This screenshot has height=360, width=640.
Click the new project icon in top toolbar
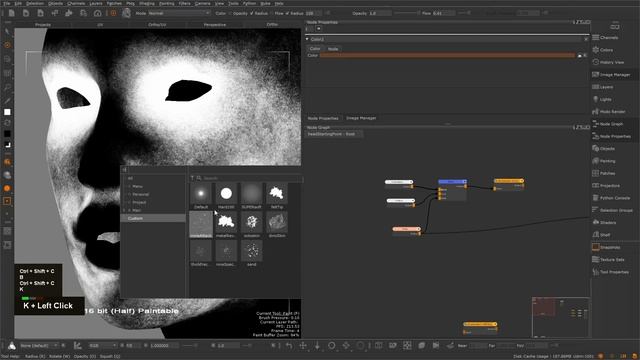pos(11,13)
